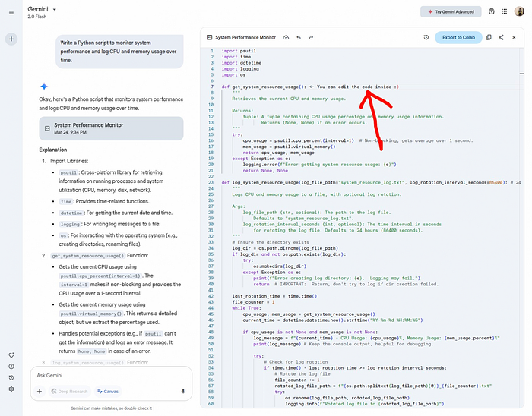Undo the last canvas edit
This screenshot has height=416, width=532.
pos(299,38)
